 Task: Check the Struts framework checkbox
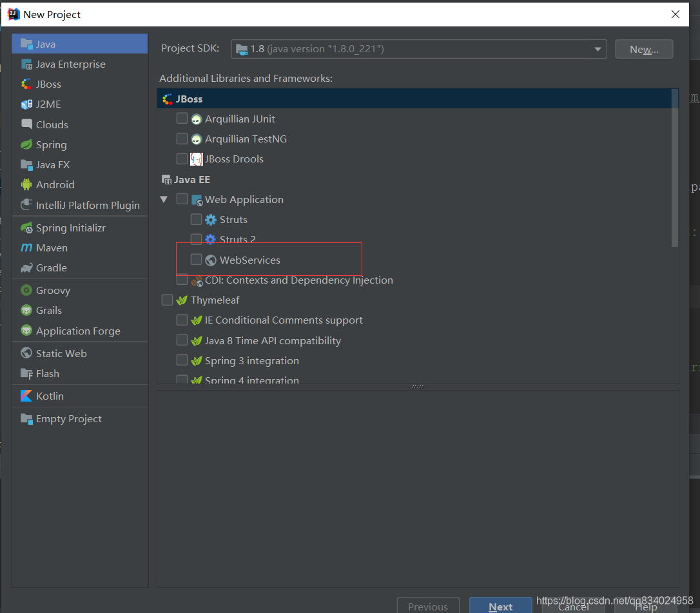point(197,219)
